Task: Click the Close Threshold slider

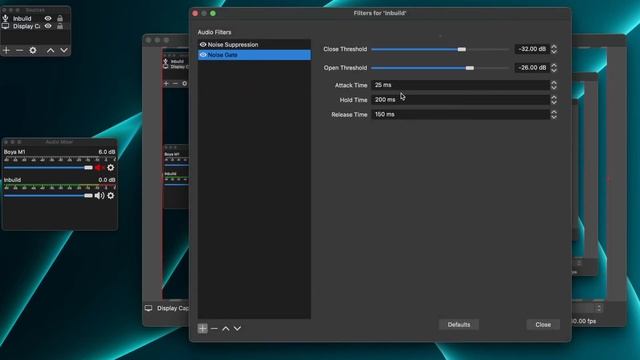Action: coord(440,49)
